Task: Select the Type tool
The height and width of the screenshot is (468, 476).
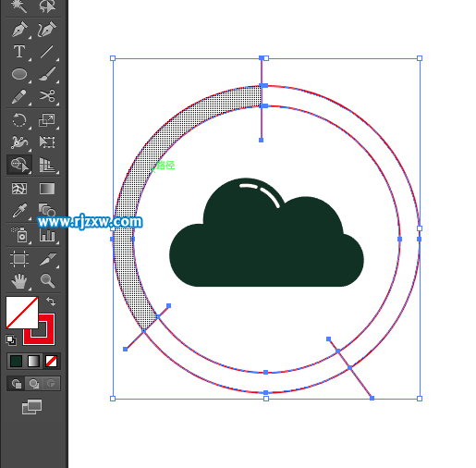Action: (x=19, y=52)
